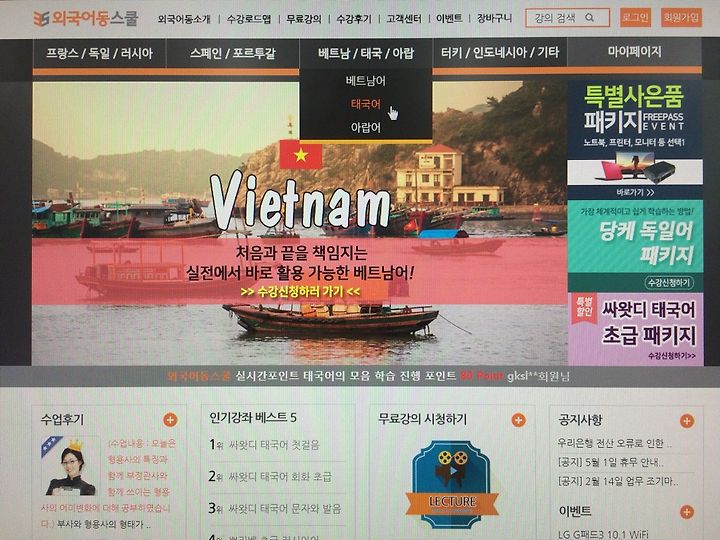Image resolution: width=720 pixels, height=540 pixels.
Task: Click the 외국어동스쿨 site logo
Action: pos(86,18)
